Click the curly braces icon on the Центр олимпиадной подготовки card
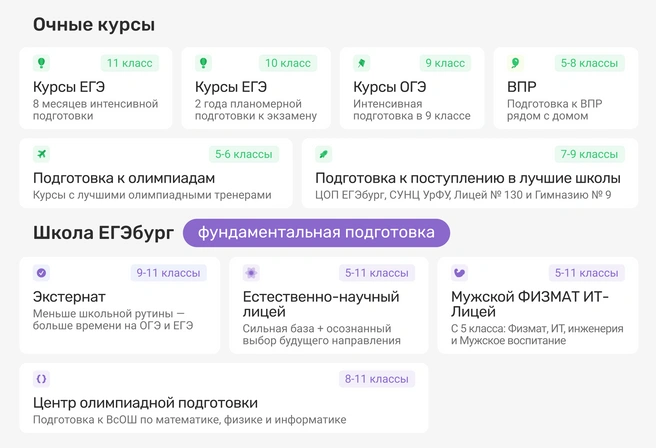The height and width of the screenshot is (448, 656). tap(41, 379)
